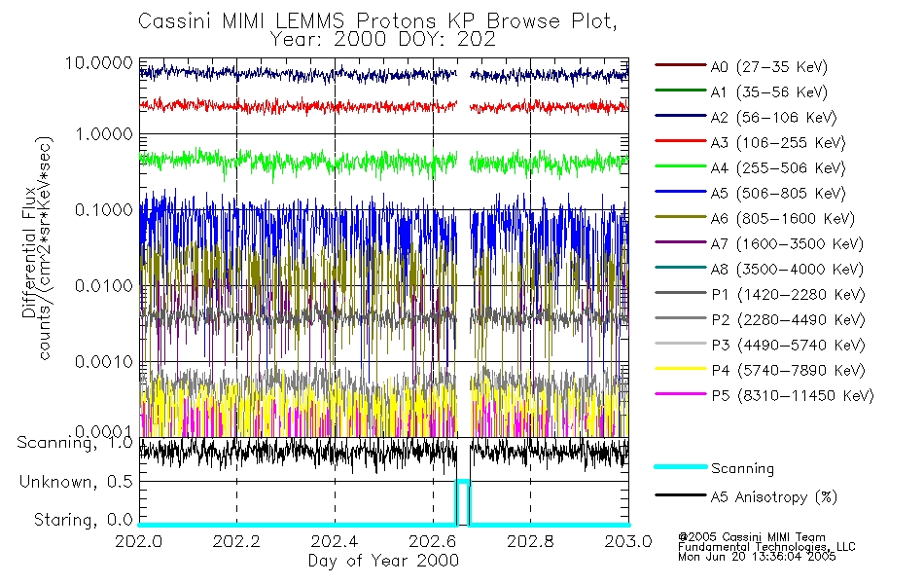The image size is (924, 584).
Task: Click the 'Staring, 0.0' axis label
Action: pos(84,520)
